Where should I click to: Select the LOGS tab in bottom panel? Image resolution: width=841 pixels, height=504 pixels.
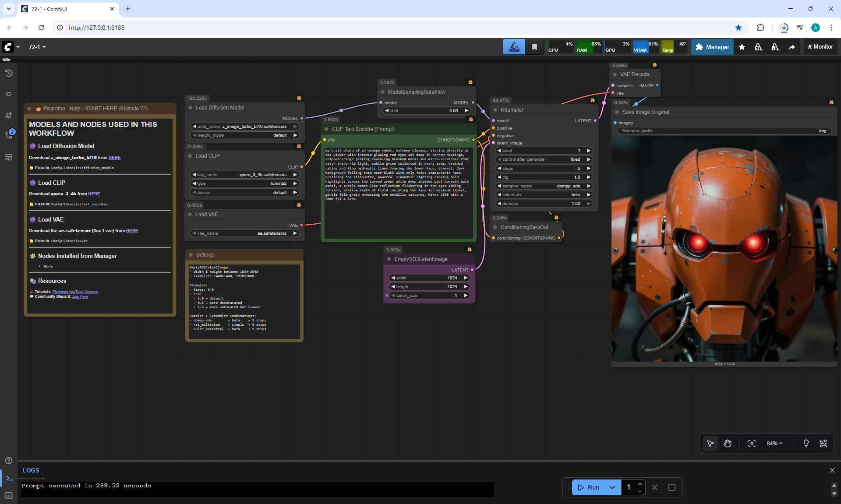pyautogui.click(x=31, y=470)
